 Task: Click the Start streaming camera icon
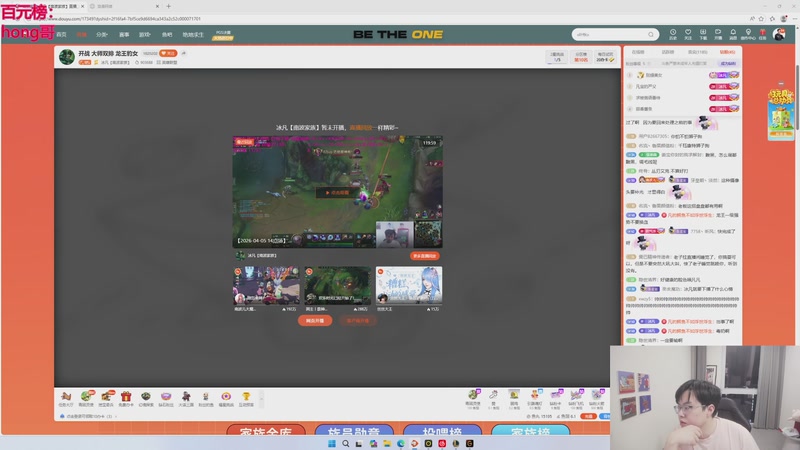[x=718, y=34]
